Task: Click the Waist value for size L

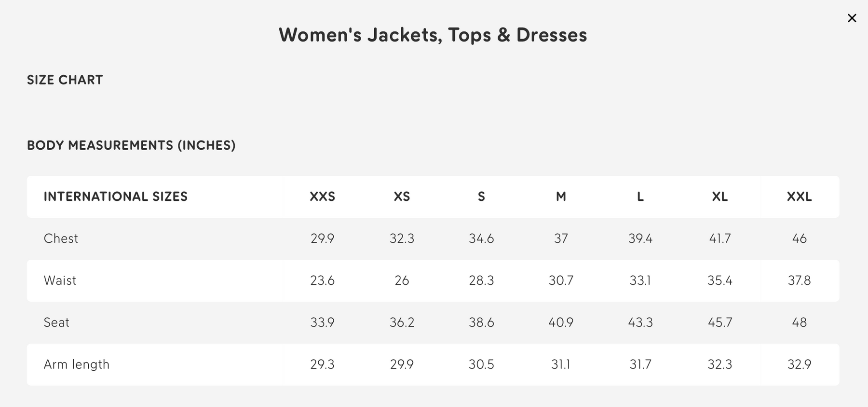Action: (640, 281)
